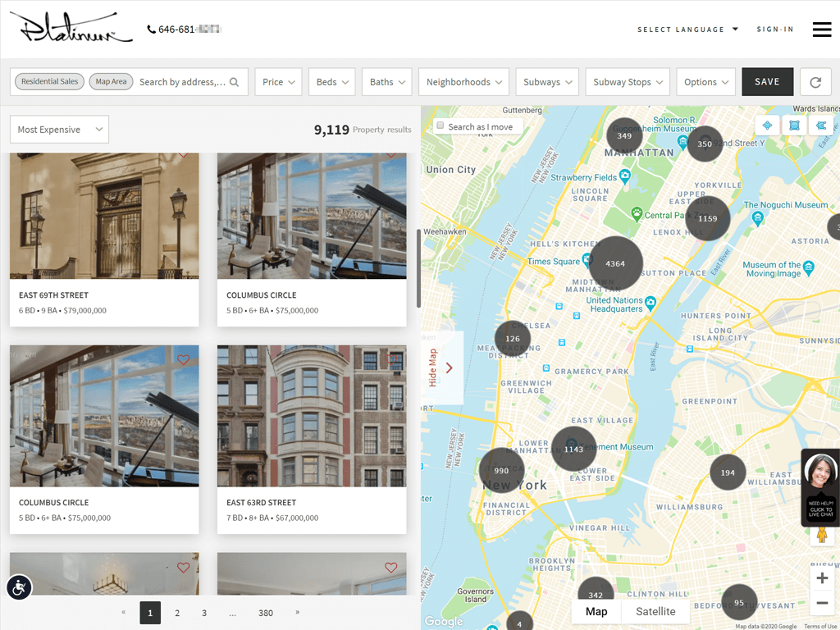Image resolution: width=840 pixels, height=630 pixels.
Task: Click the search magnifier icon
Action: pyautogui.click(x=234, y=82)
